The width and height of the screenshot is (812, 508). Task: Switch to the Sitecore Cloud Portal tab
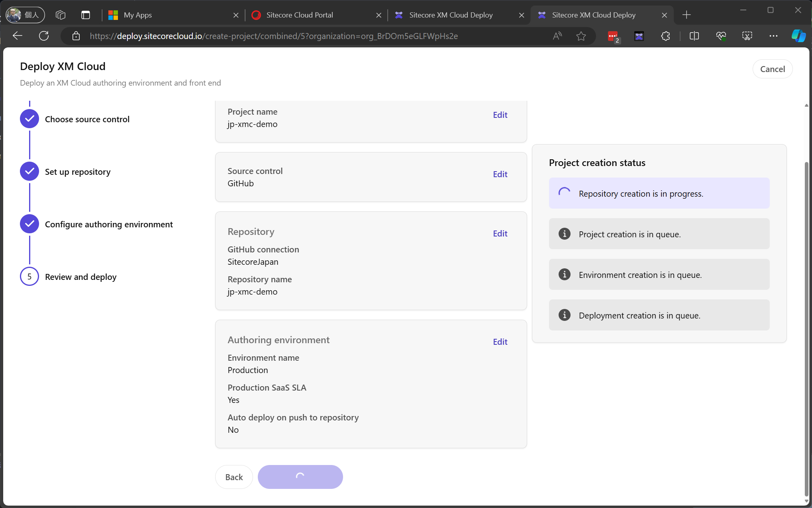click(x=316, y=15)
